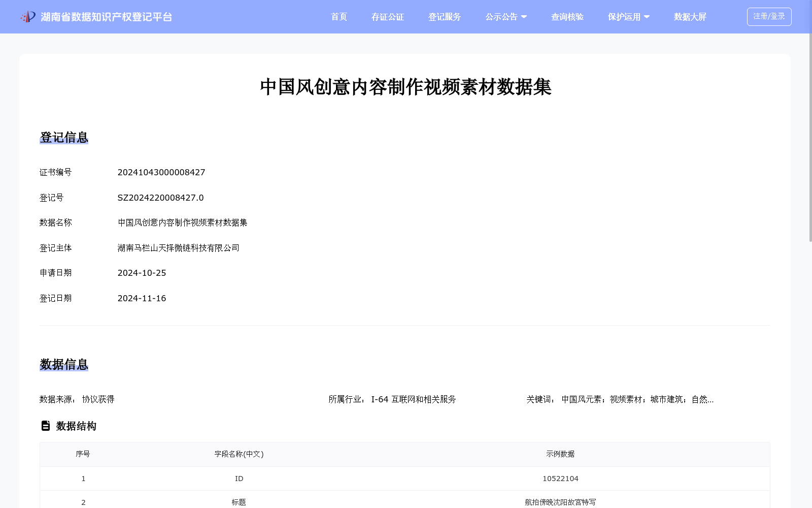
Task: Click the 示例数据 column header
Action: (560, 454)
